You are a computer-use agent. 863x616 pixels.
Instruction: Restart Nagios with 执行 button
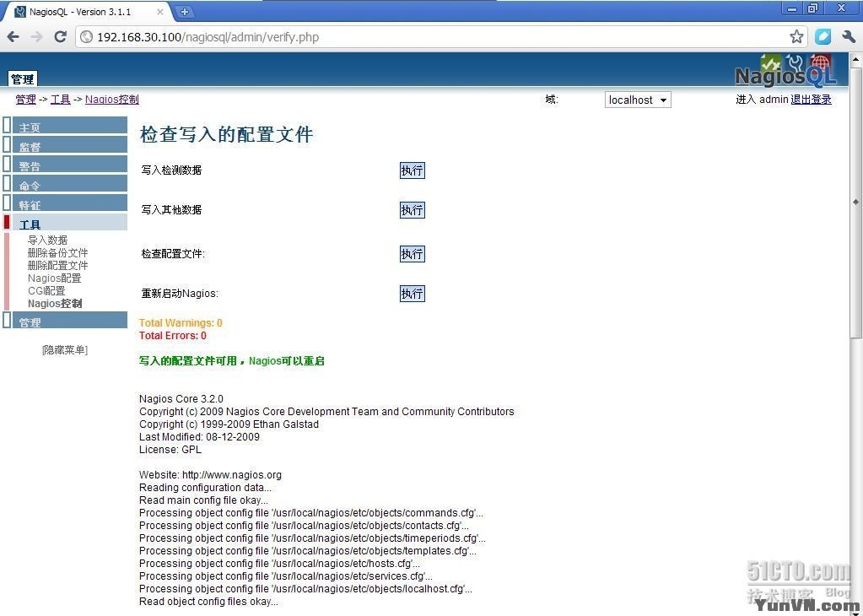(412, 294)
